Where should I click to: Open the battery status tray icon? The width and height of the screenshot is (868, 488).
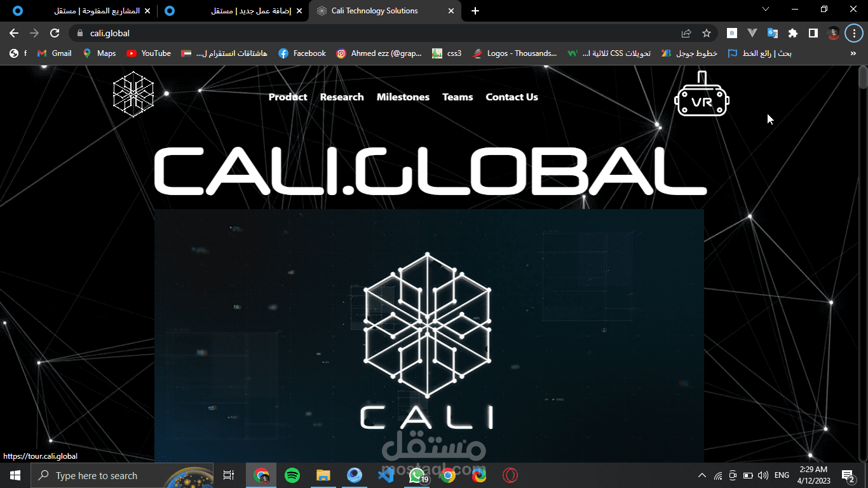pos(749,475)
